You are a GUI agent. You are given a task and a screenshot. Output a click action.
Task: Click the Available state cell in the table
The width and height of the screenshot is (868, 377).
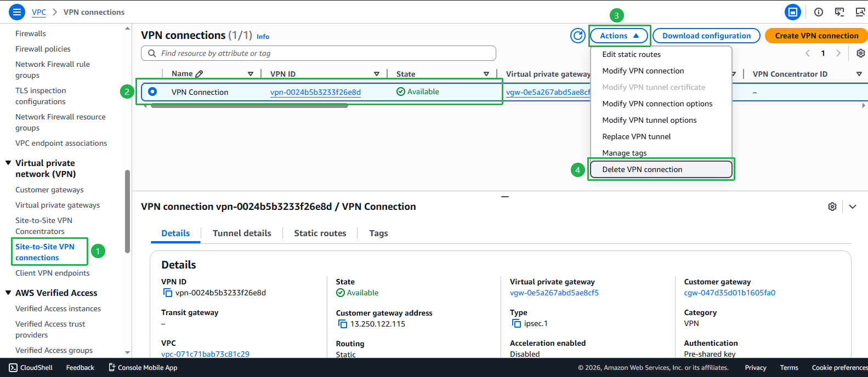click(418, 92)
